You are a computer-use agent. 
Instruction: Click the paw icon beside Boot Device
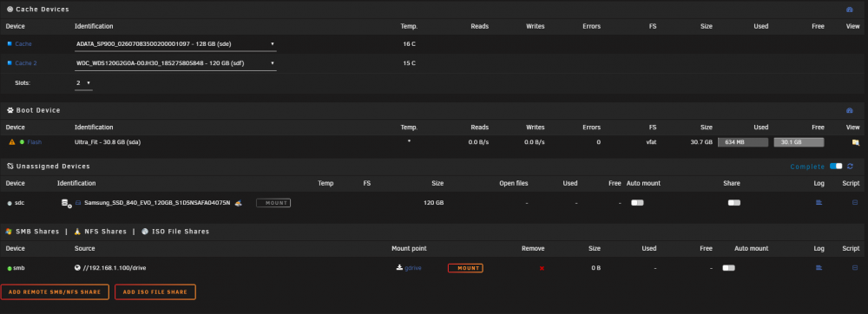coord(10,110)
